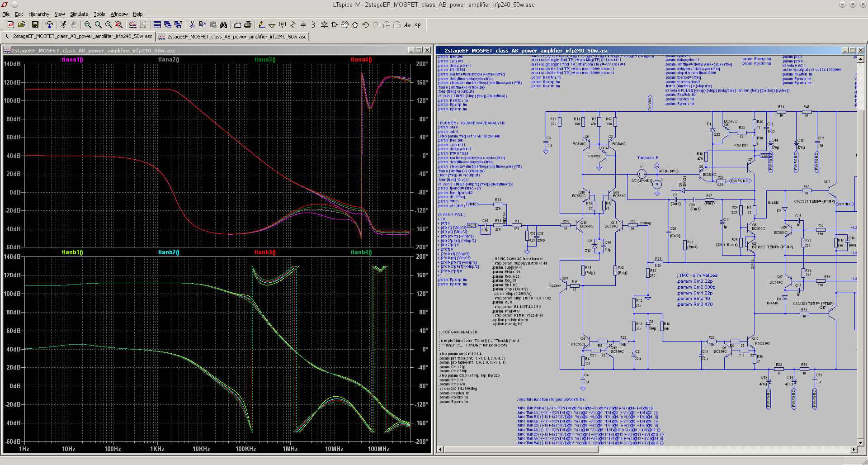This screenshot has width=868, height=465.
Task: Click the tianb2() trace label
Action: point(169,252)
